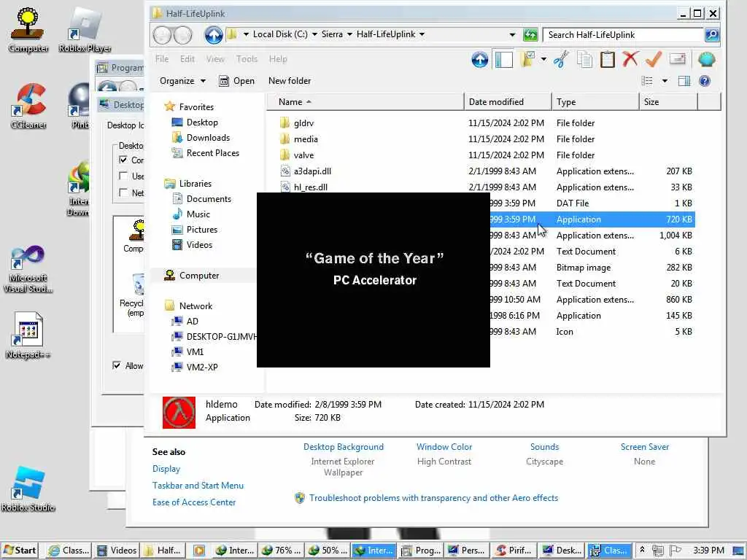The height and width of the screenshot is (560, 747).
Task: Open the View menu
Action: 215,59
